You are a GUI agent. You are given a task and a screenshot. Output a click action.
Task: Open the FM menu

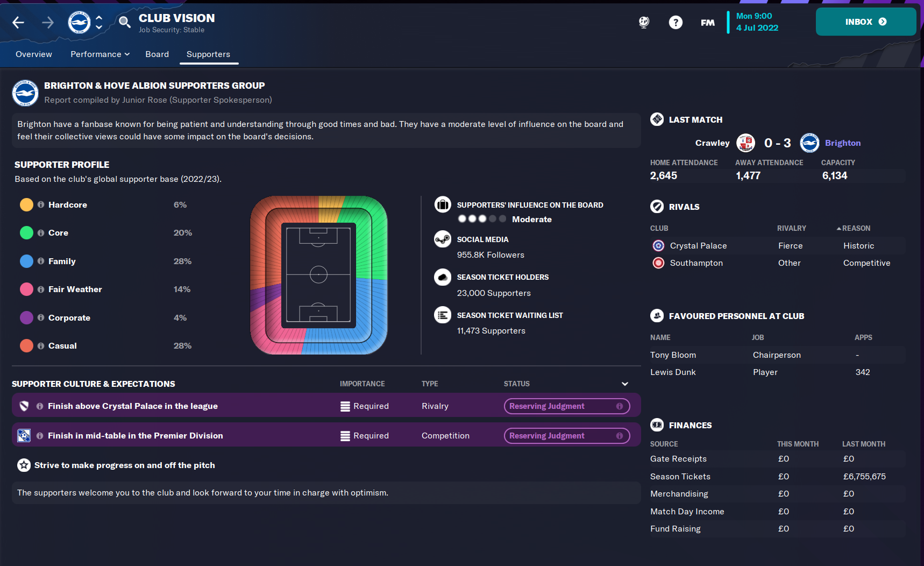click(708, 23)
